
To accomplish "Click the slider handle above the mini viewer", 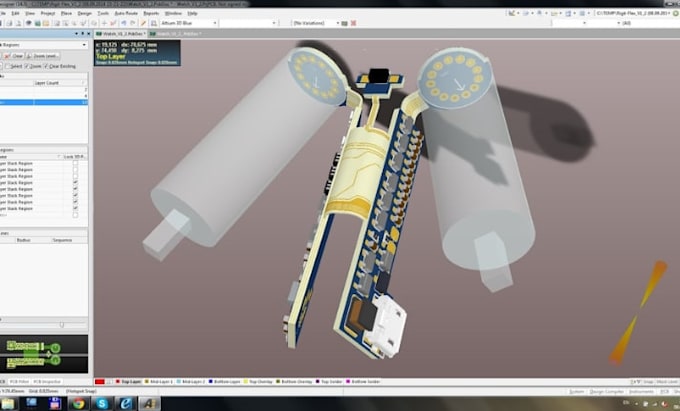I will [62, 324].
